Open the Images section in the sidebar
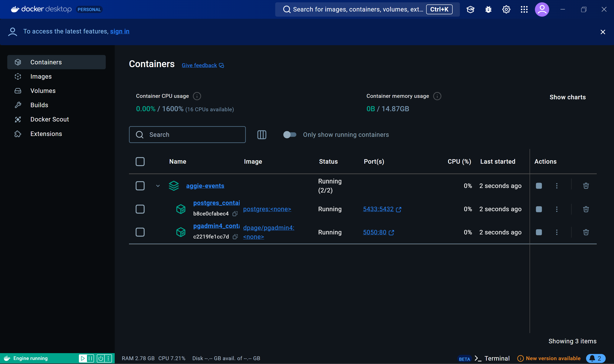The image size is (614, 364). click(41, 76)
